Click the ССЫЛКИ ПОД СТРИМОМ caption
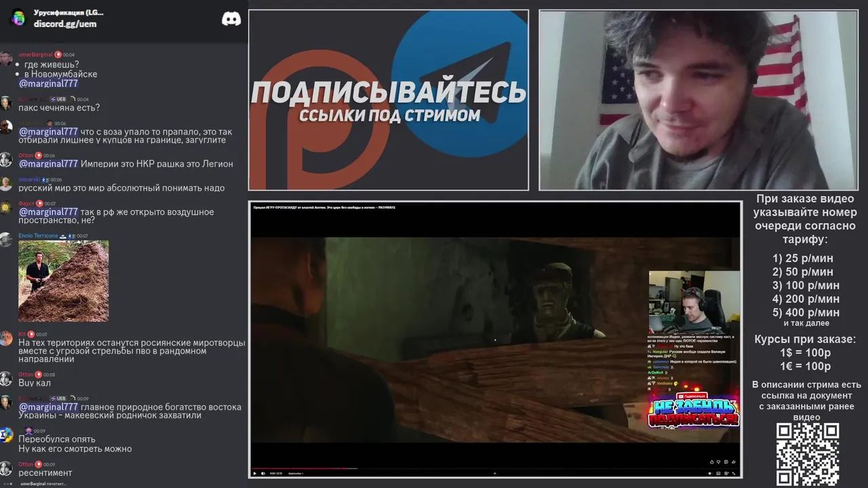The image size is (868, 488). [389, 115]
